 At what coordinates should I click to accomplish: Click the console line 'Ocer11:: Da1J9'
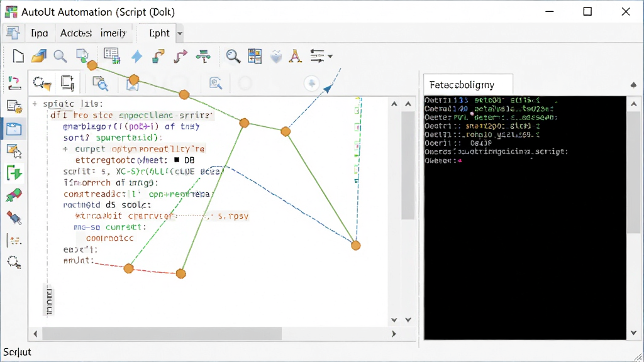[x=458, y=143]
